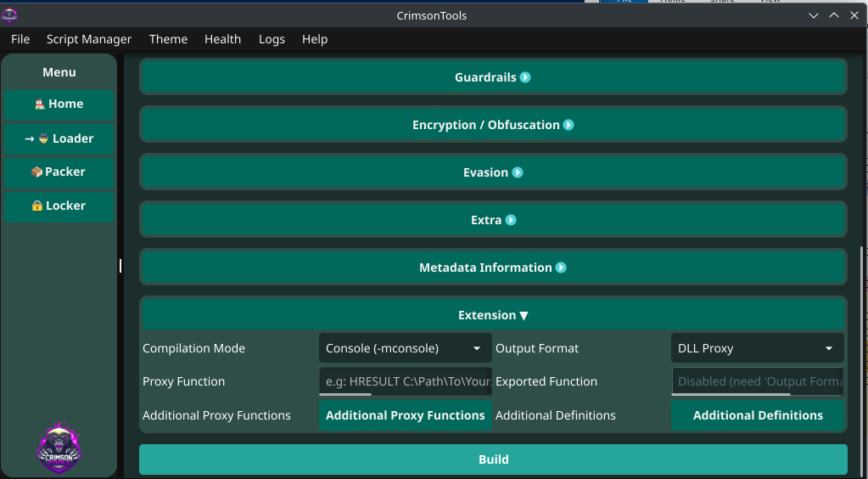
Task: Click the arrow icon beside Guardrails
Action: point(525,77)
